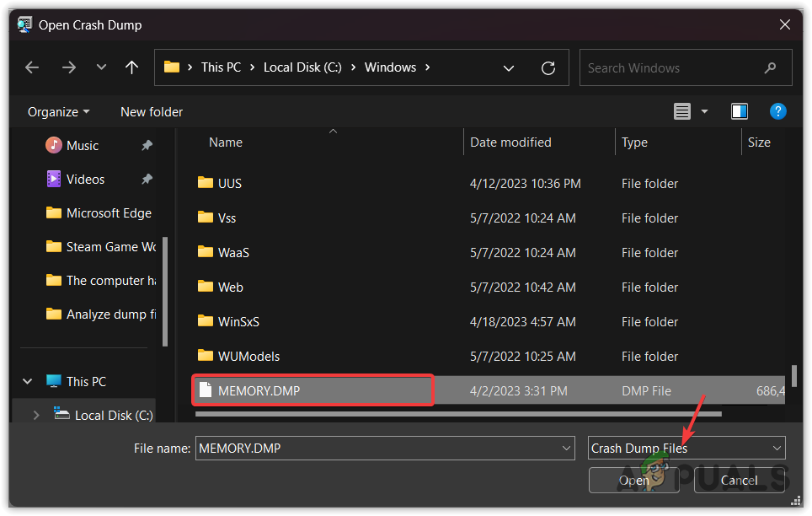Sort by the Date modified column

click(x=510, y=142)
